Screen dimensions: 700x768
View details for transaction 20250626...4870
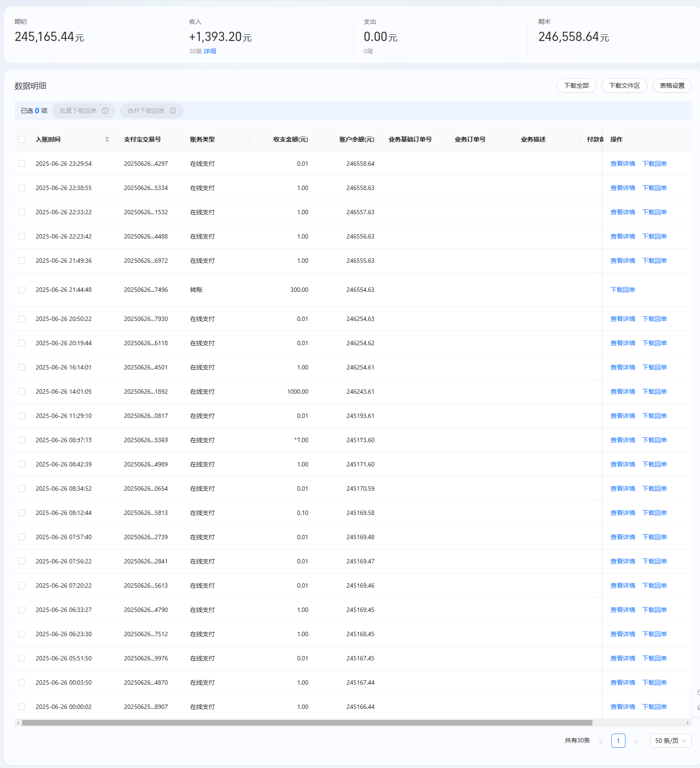click(623, 682)
